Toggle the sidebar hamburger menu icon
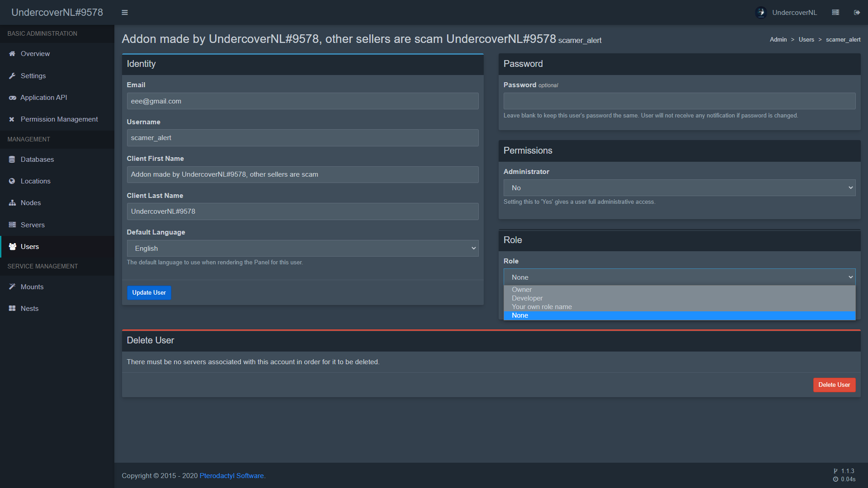 point(125,13)
